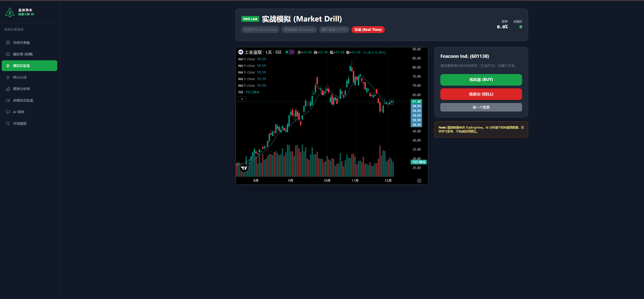This screenshot has width=644, height=299.
Task: Select the 模拟实验室 lightning bolt icon
Action: point(8,66)
